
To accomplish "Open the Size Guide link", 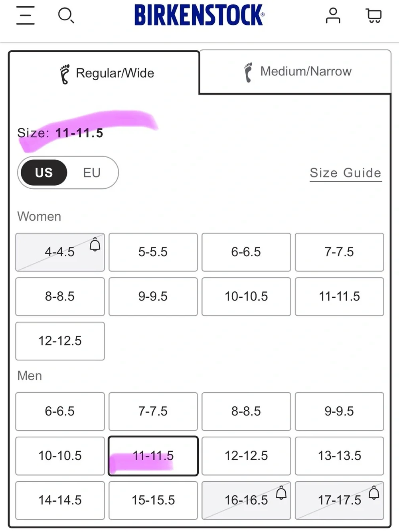I will click(x=346, y=173).
